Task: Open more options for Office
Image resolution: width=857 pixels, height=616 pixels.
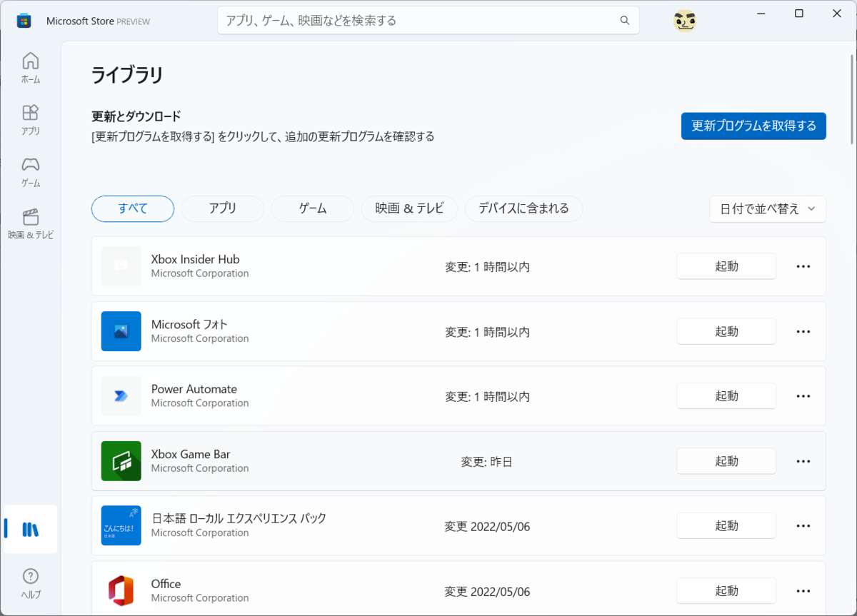Action: tap(803, 591)
